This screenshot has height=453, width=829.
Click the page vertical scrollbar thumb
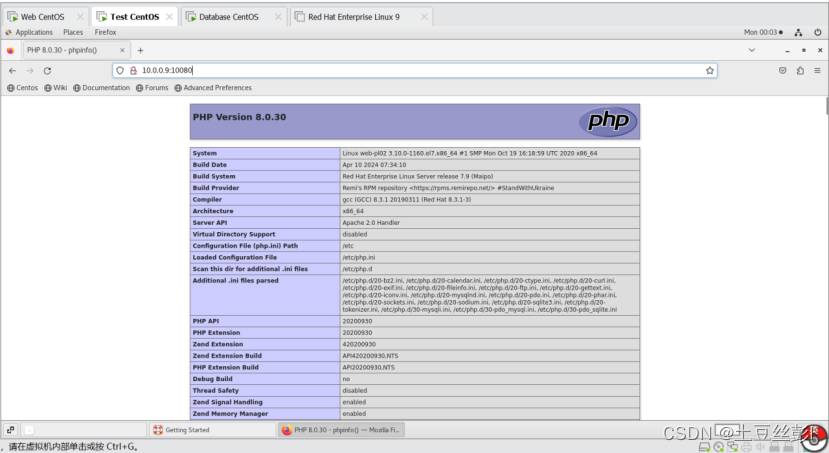pos(827,105)
